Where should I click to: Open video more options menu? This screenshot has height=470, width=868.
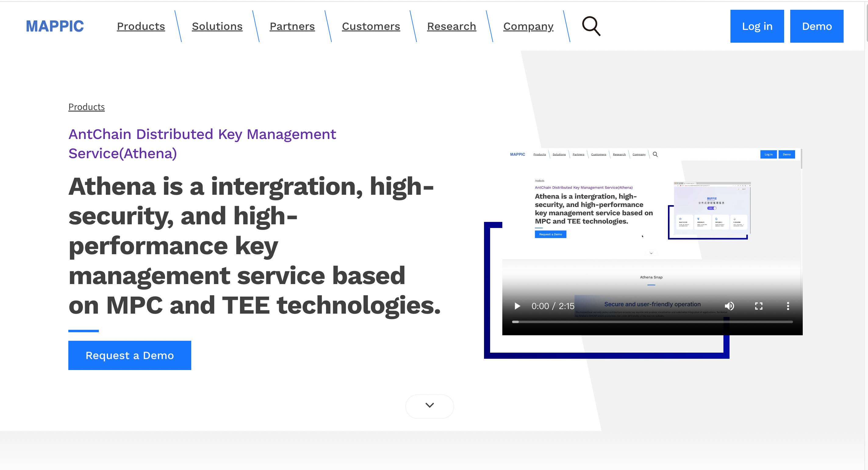click(x=788, y=306)
